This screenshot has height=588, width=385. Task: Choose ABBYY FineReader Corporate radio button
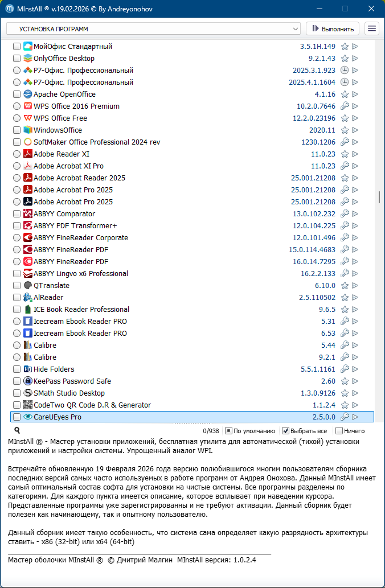17,238
